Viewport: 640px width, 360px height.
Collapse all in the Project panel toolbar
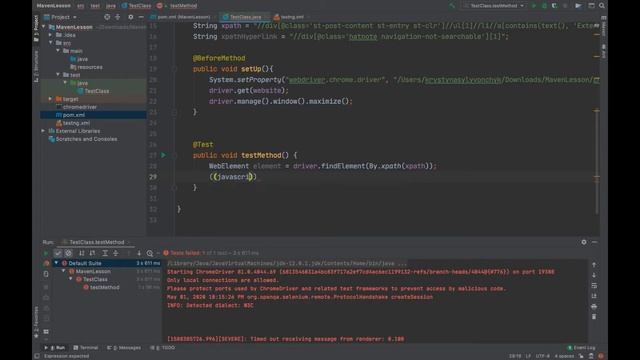point(118,17)
